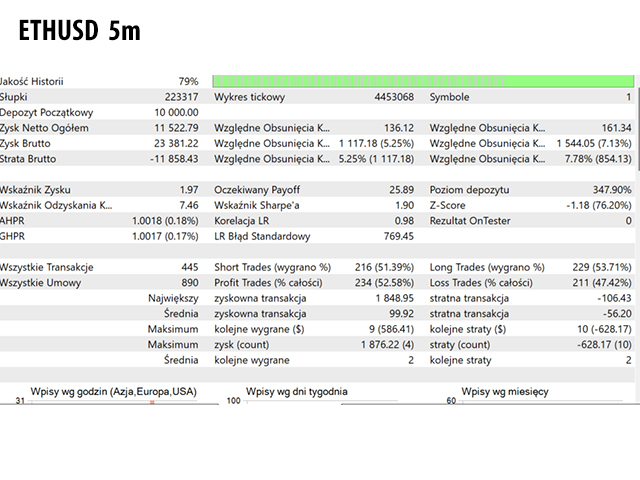Viewport: 640px width, 480px height.
Task: Select the recovery factor value 7.46
Action: click(x=189, y=206)
